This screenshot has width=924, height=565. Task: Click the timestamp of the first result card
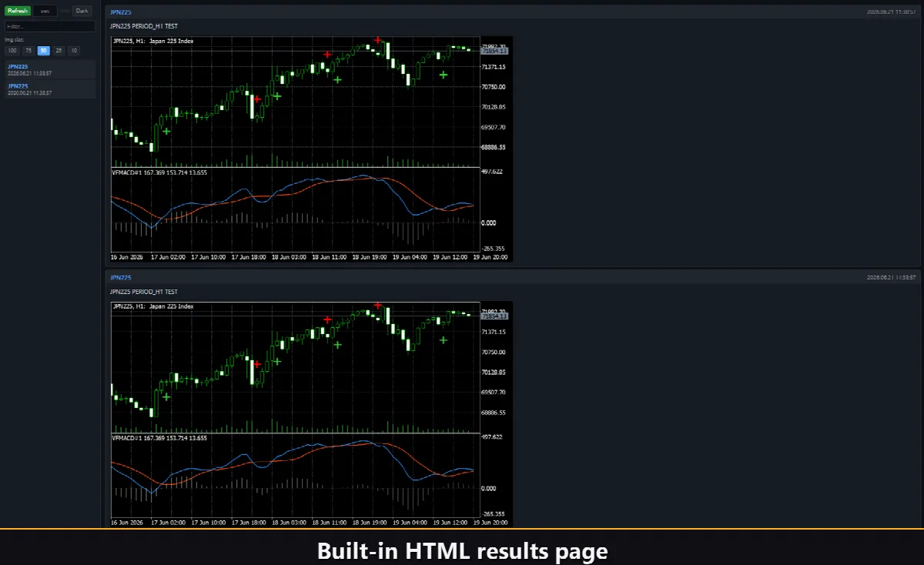pos(891,13)
